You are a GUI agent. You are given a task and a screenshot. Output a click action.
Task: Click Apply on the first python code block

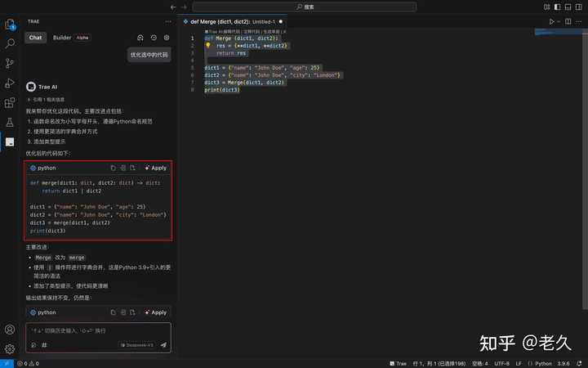coord(156,168)
